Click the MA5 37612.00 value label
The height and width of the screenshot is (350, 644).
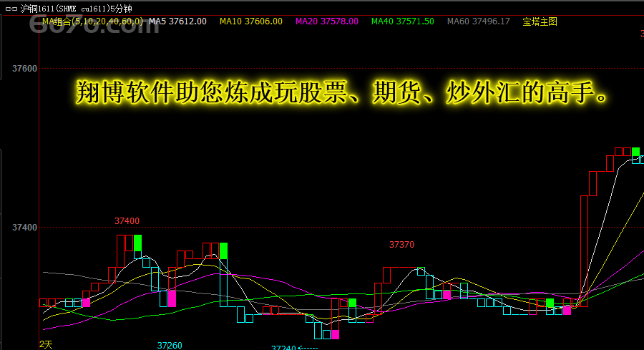coord(177,21)
